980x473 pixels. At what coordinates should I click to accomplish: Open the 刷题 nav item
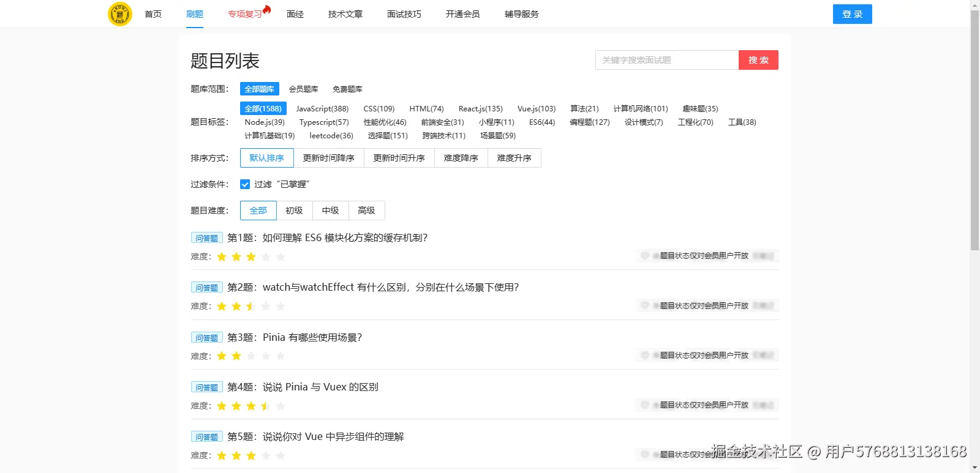click(195, 14)
